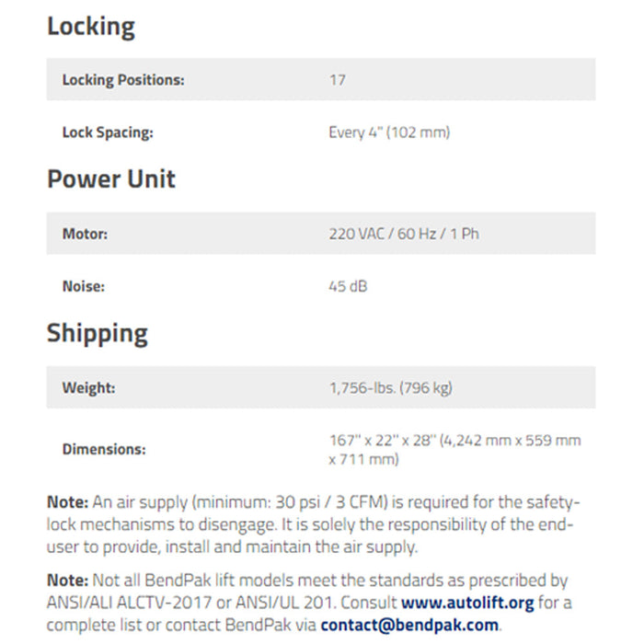Select the Power Unit section heading

pyautogui.click(x=111, y=179)
